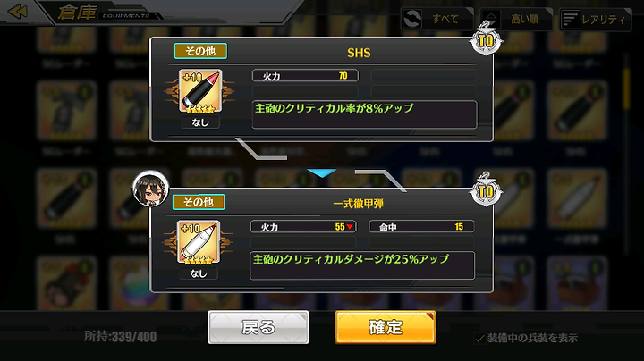Tap the anchor TO badge on SHS panel
Image resolution: width=644 pixels, height=361 pixels.
tap(486, 38)
